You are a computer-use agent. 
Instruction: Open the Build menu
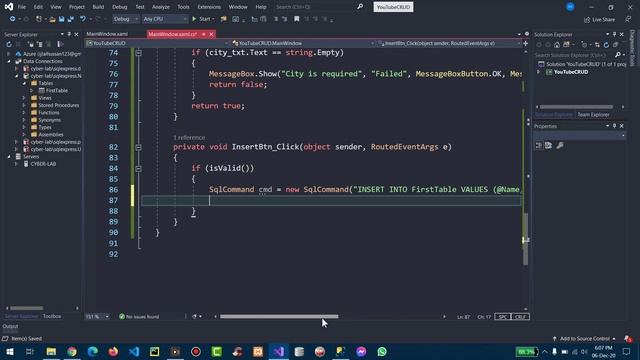98,7
